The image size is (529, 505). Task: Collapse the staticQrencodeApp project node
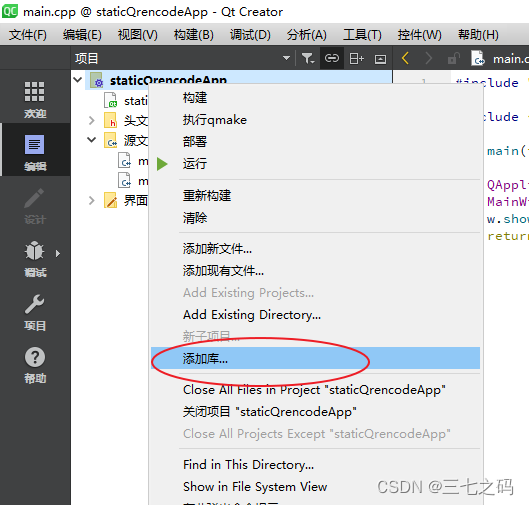pos(78,80)
